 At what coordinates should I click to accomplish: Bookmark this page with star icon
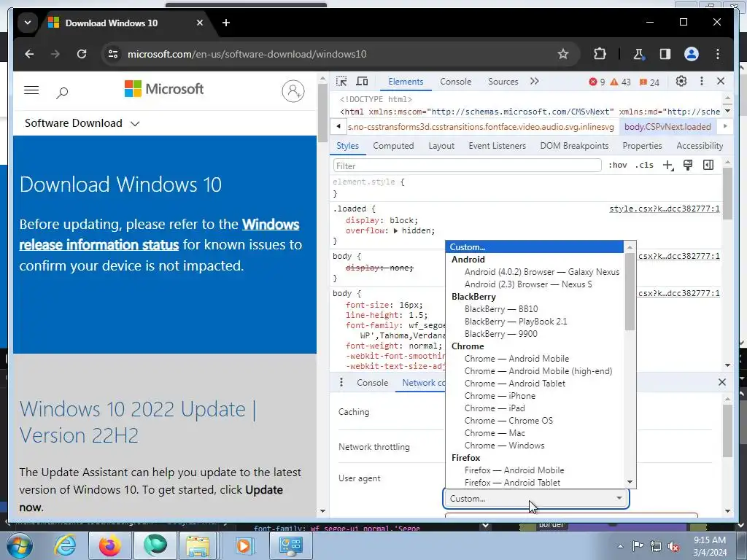(x=562, y=54)
